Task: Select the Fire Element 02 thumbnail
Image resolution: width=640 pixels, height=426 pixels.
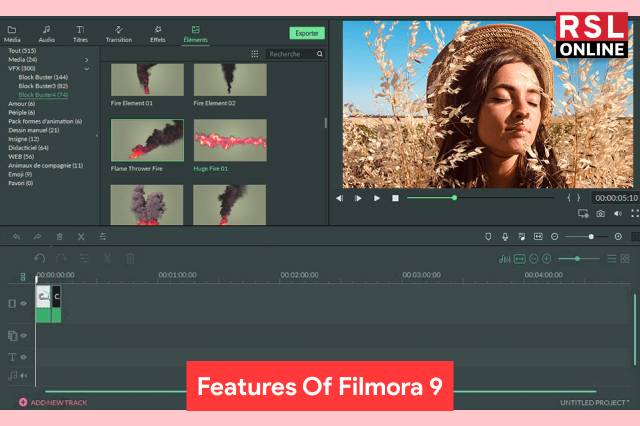Action: tap(230, 80)
